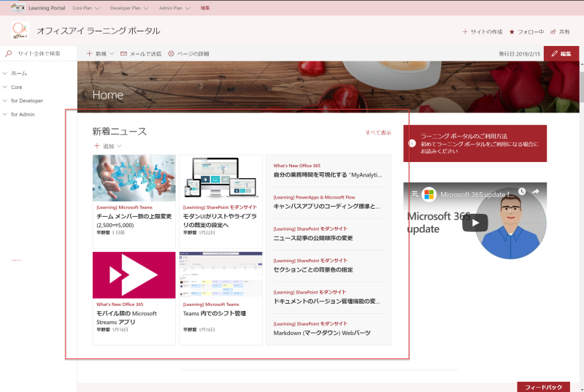Click the video's share arrow icon
584x392 pixels.
coord(536,191)
